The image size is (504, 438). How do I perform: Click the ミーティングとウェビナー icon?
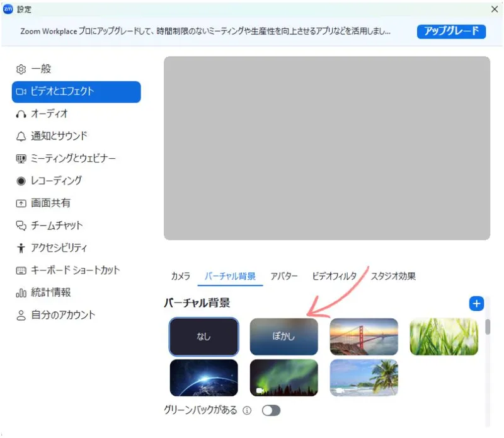tap(21, 159)
